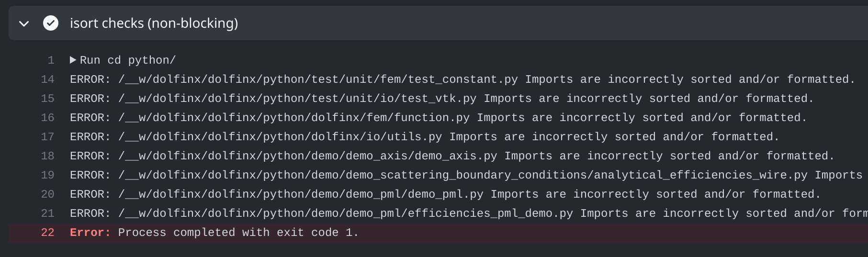868x257 pixels.
Task: Select the test_constant.py error log line
Action: [462, 79]
